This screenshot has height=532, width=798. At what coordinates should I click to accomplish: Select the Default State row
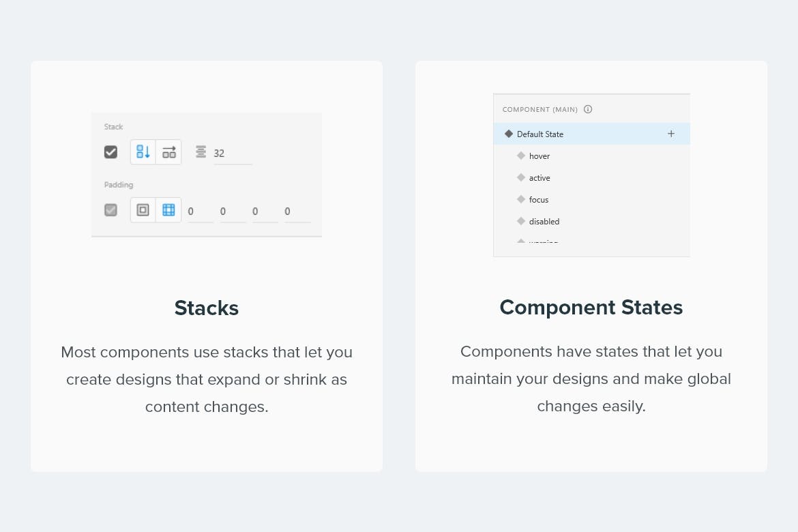tap(580, 134)
